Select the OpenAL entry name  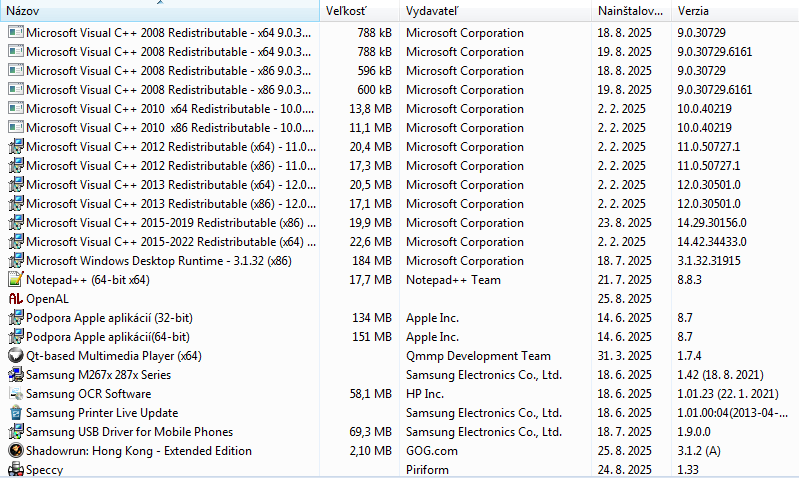pyautogui.click(x=47, y=299)
